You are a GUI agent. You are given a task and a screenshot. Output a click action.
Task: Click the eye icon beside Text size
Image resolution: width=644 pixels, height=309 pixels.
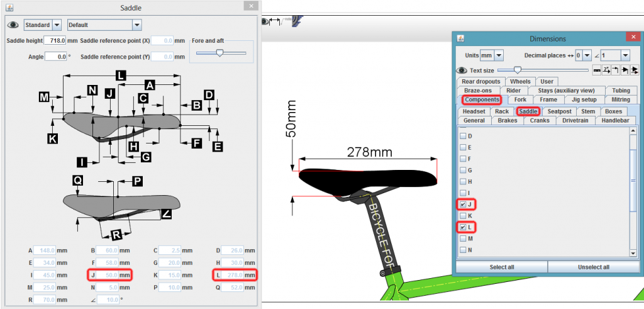(x=461, y=70)
